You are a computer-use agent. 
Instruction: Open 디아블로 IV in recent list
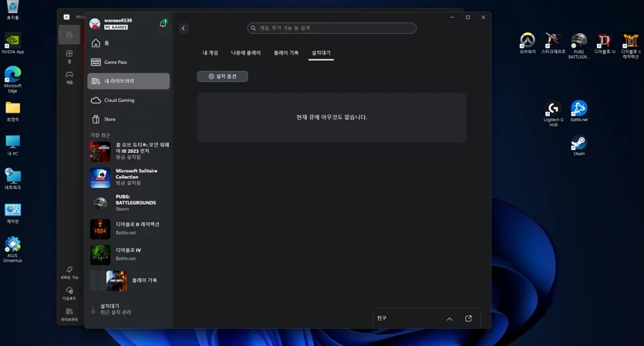click(x=130, y=255)
